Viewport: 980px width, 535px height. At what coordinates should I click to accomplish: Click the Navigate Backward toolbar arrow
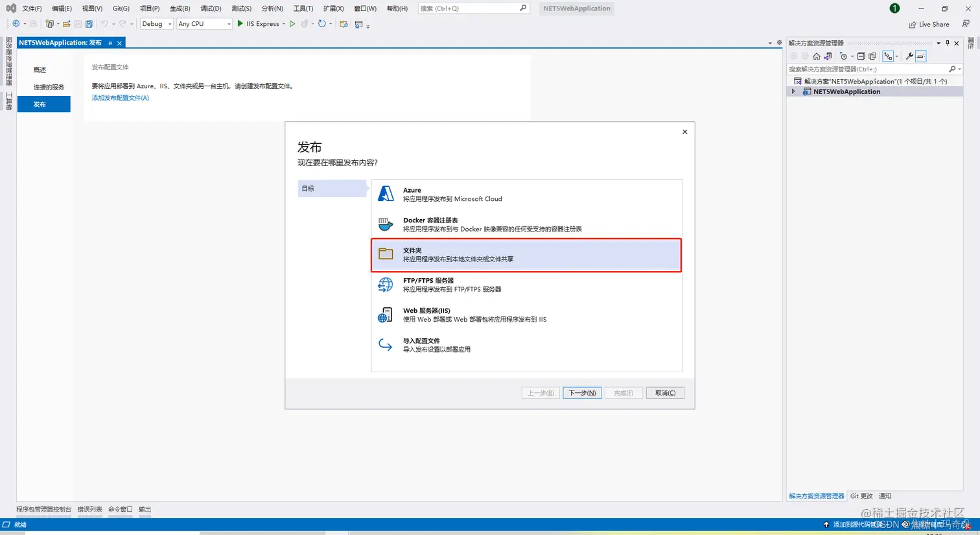(x=16, y=24)
